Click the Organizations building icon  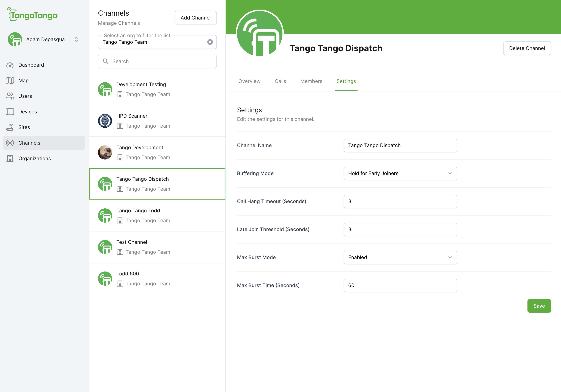coord(10,158)
